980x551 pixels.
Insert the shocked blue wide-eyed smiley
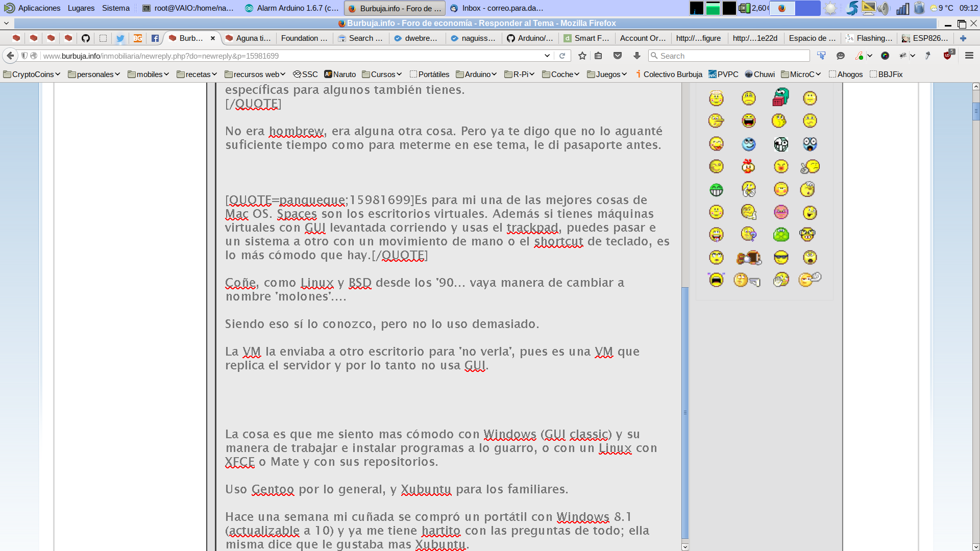[x=810, y=144]
